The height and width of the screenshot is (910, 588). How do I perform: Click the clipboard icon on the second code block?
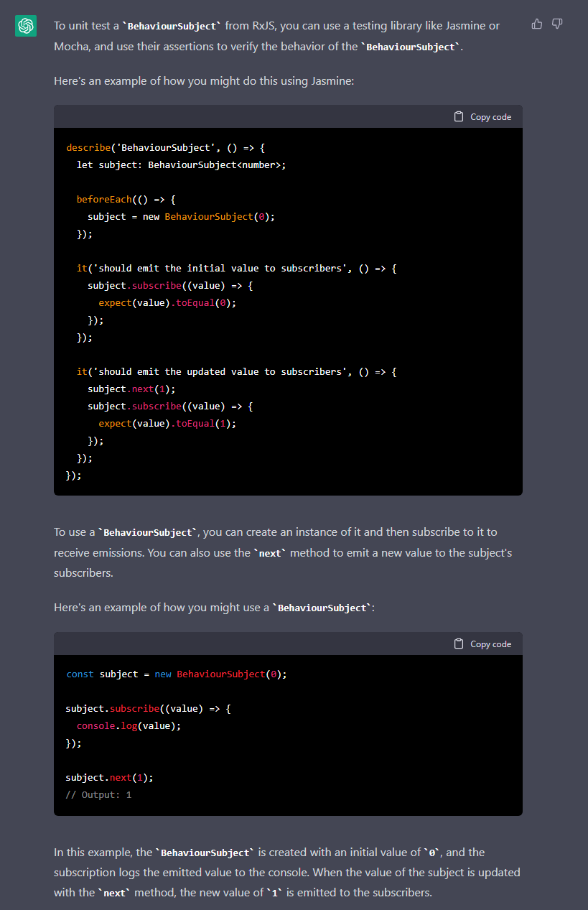coord(458,644)
